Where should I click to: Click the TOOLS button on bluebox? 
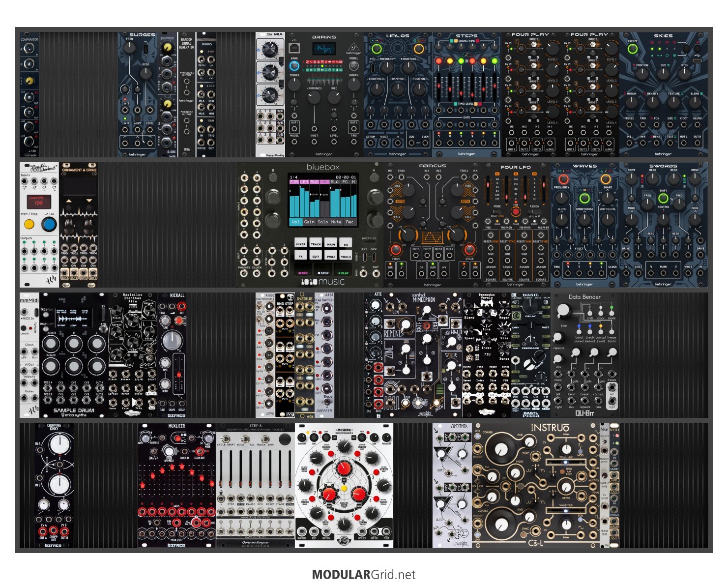tap(346, 256)
